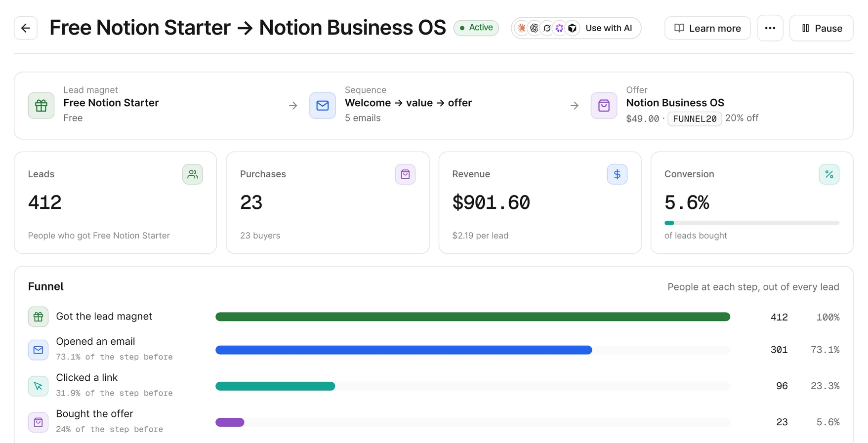Select the '20% off' discount text

point(742,118)
